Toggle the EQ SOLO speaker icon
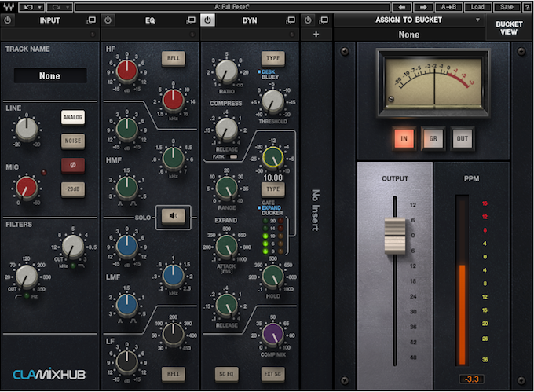This screenshot has height=392, width=534. [174, 216]
